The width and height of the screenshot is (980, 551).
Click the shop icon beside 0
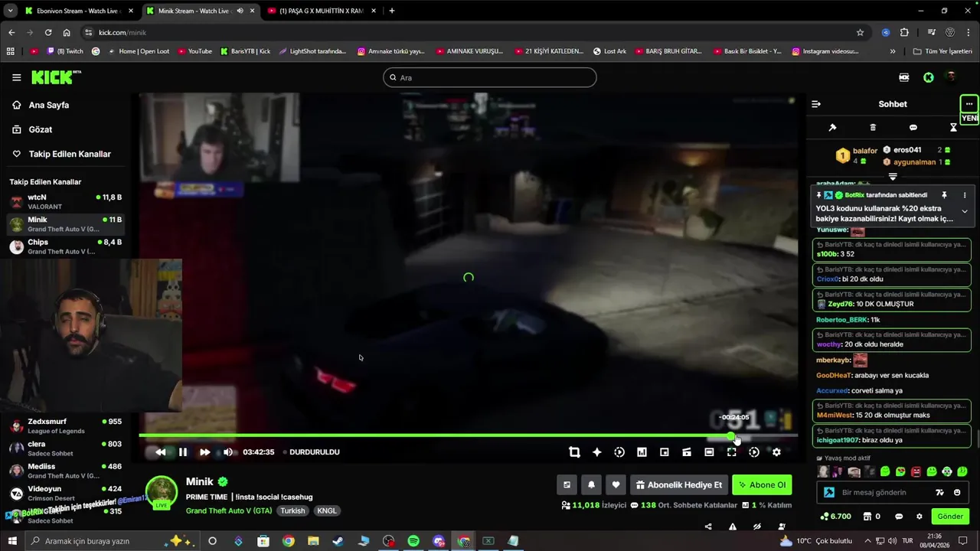tap(867, 517)
